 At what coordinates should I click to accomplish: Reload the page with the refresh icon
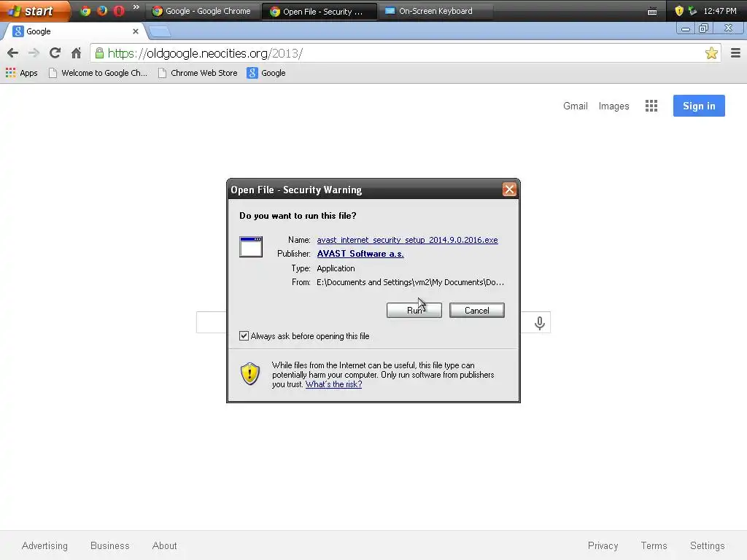55,52
